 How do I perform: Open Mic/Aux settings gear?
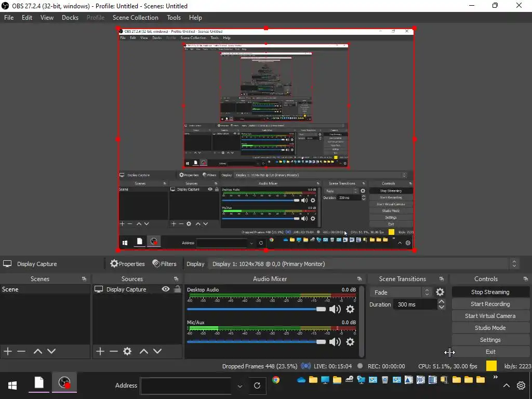click(x=350, y=342)
